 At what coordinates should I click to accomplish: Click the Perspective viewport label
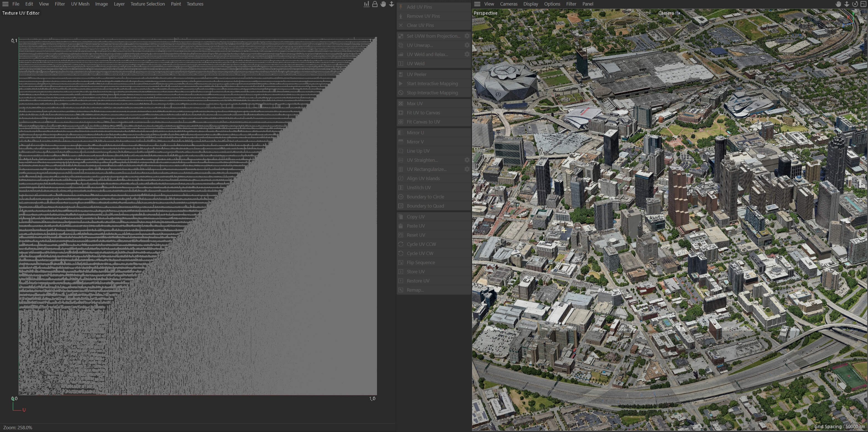[485, 13]
